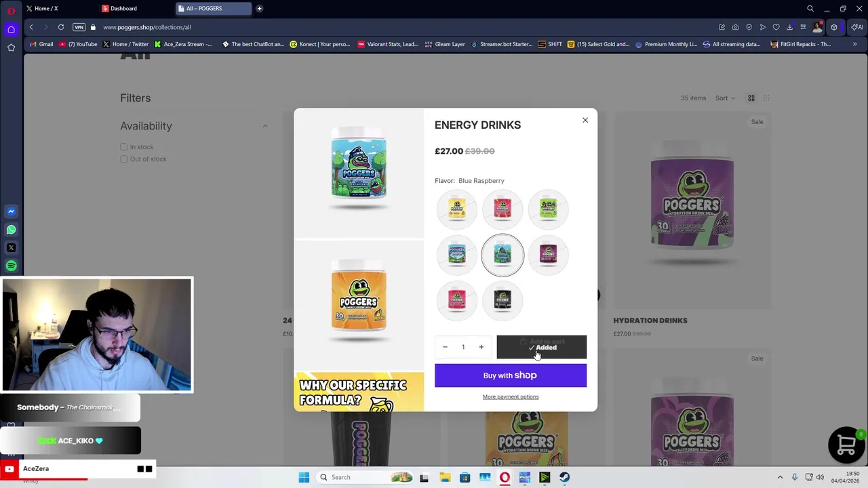This screenshot has width=868, height=488.
Task: Open the Sort dropdown
Action: (x=725, y=98)
